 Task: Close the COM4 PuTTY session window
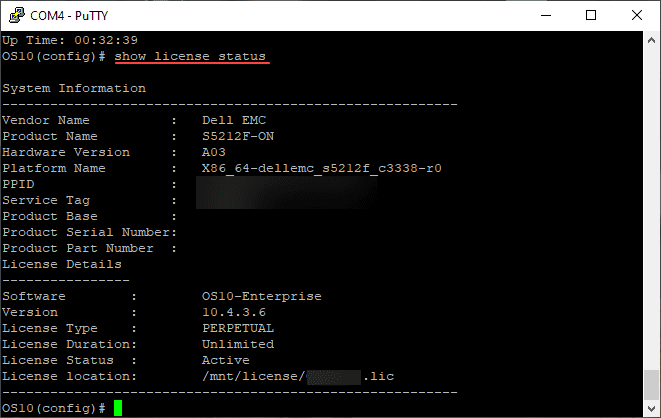[637, 14]
